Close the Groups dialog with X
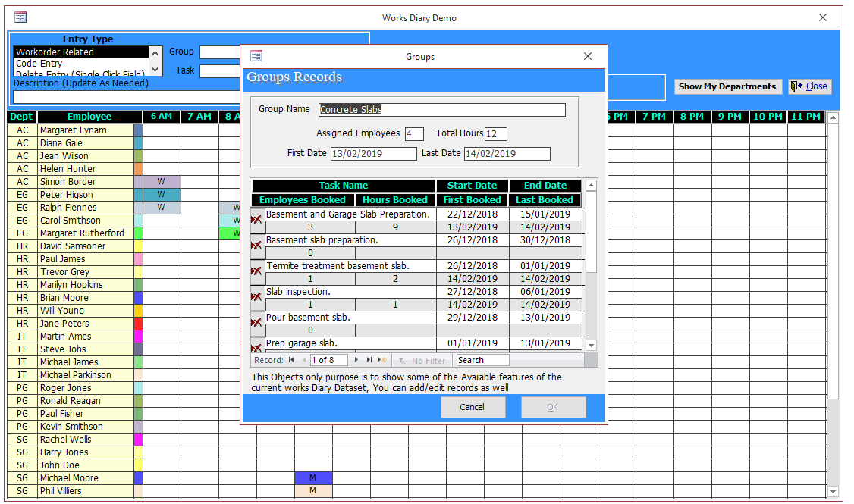The image size is (854, 504). pos(587,56)
